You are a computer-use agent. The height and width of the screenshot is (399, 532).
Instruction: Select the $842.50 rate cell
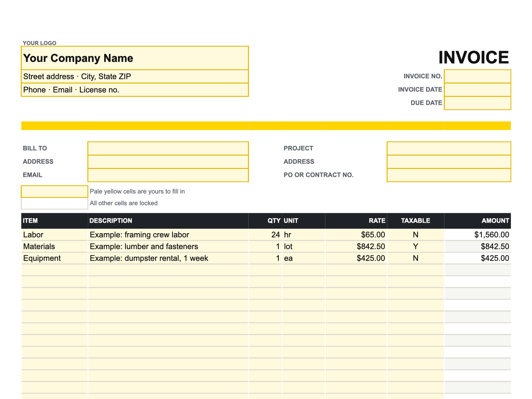point(356,246)
